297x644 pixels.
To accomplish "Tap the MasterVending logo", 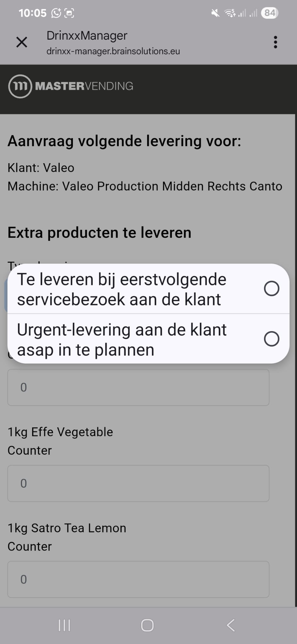I will click(x=71, y=86).
